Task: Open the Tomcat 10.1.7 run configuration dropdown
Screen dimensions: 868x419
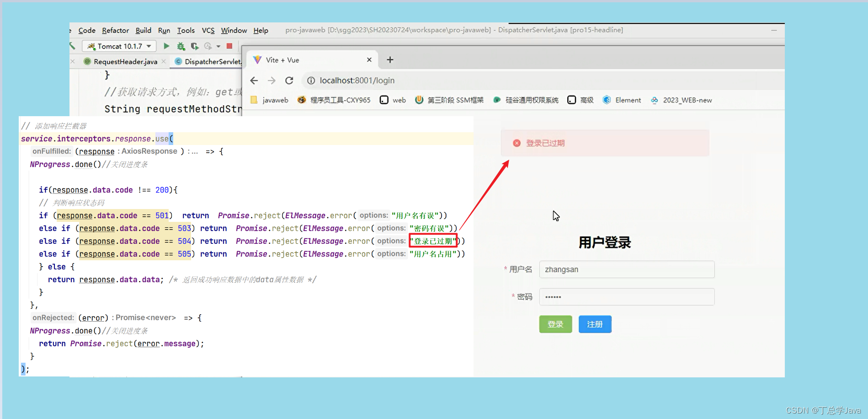Action: (149, 46)
